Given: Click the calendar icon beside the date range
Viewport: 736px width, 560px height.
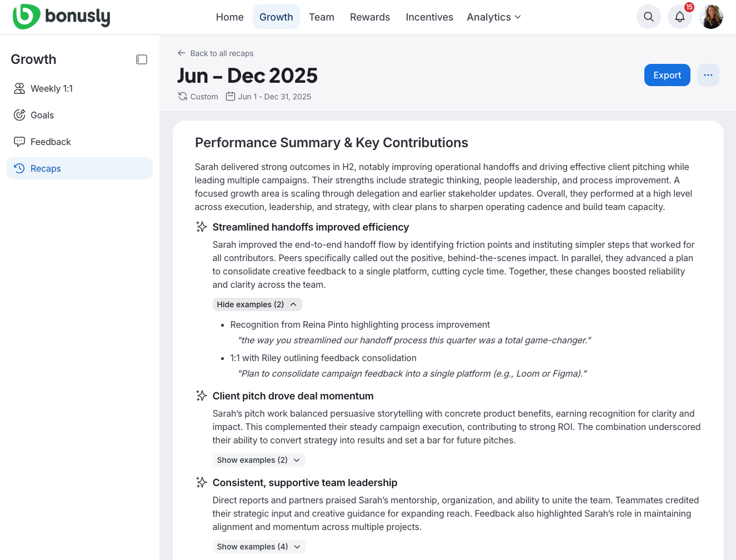Looking at the screenshot, I should (x=231, y=96).
